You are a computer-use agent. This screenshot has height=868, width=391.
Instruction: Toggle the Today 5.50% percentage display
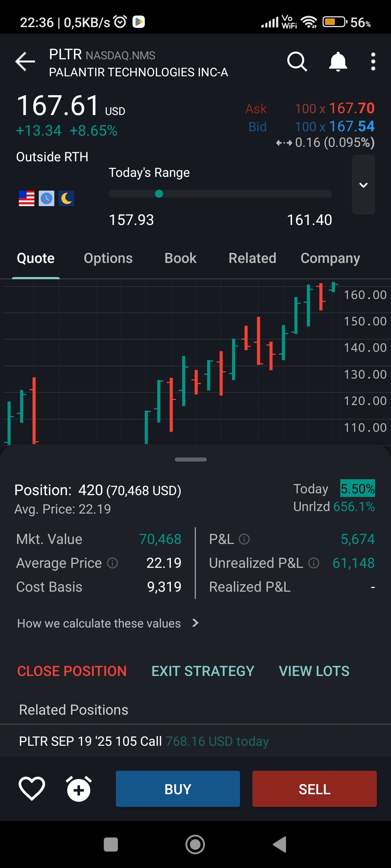[x=357, y=489]
